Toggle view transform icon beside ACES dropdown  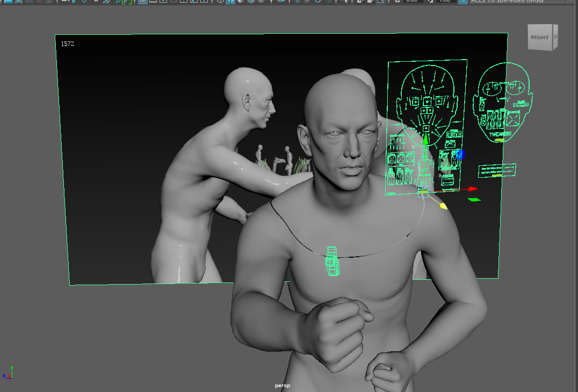463,1
